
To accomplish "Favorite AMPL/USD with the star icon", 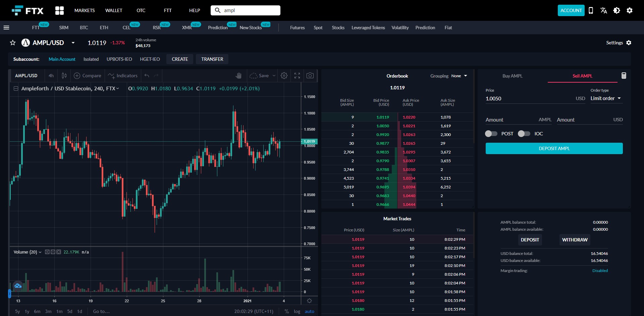I will (13, 43).
